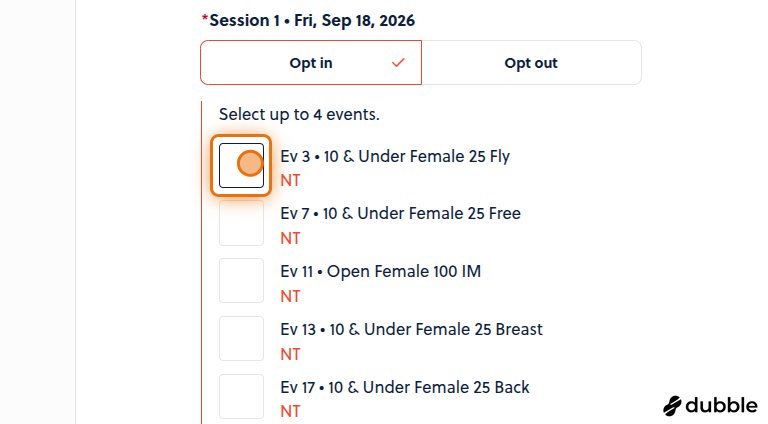Click the NT time under Ev 7

pos(290,238)
